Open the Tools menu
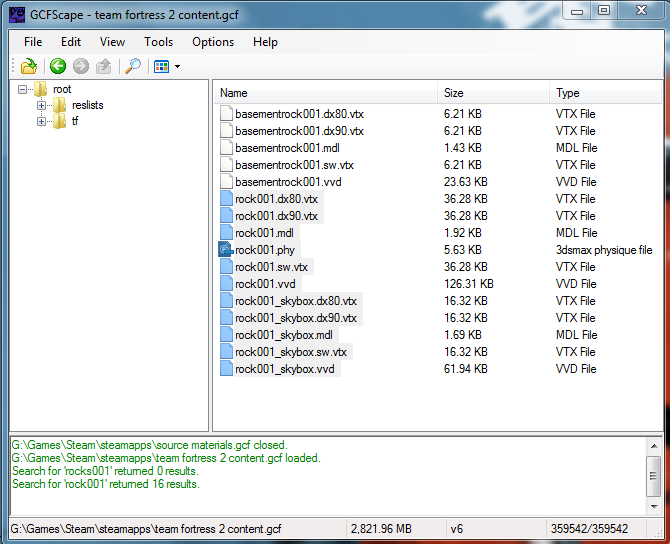The width and height of the screenshot is (670, 544). pyautogui.click(x=159, y=42)
